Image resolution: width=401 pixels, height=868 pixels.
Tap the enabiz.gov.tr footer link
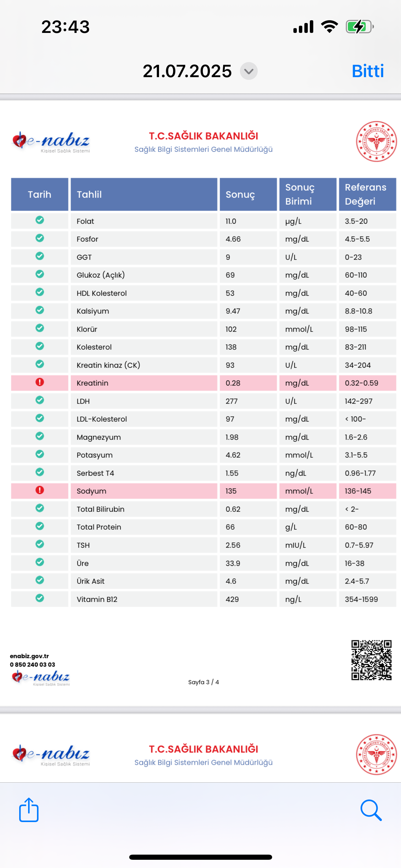[x=29, y=656]
